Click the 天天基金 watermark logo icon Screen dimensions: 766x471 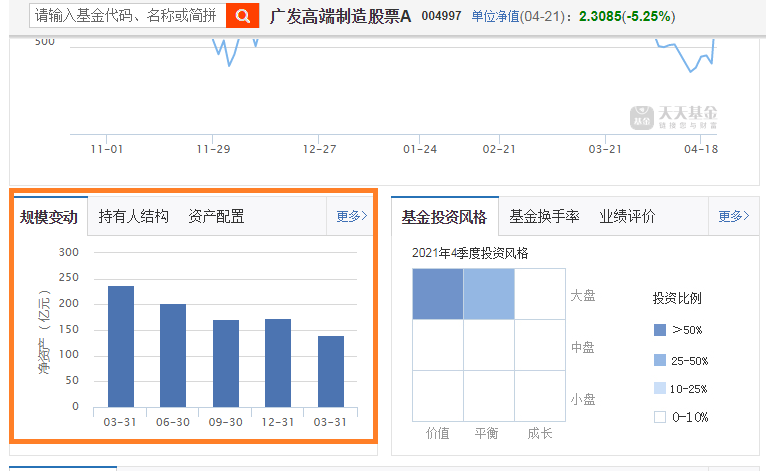640,117
